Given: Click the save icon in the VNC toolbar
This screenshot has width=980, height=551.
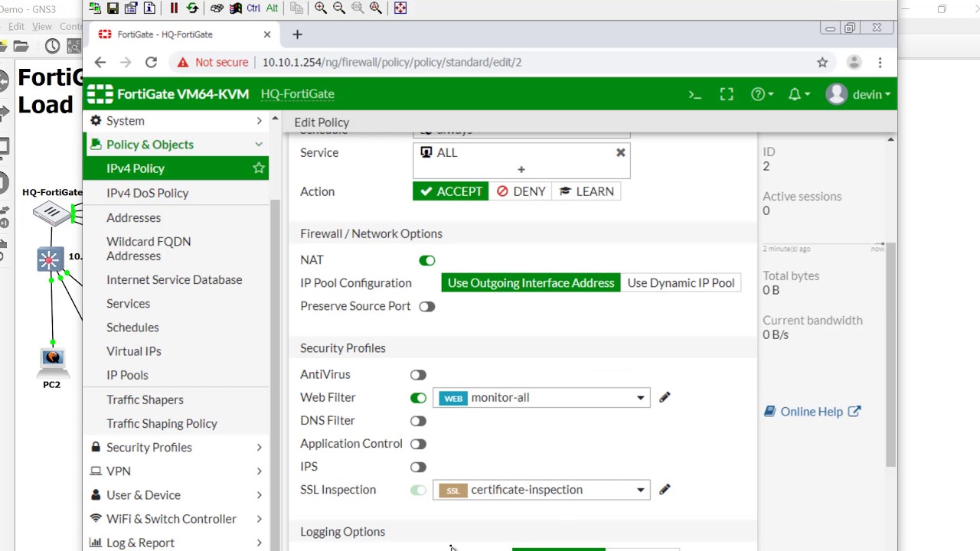Looking at the screenshot, I should click(x=113, y=8).
